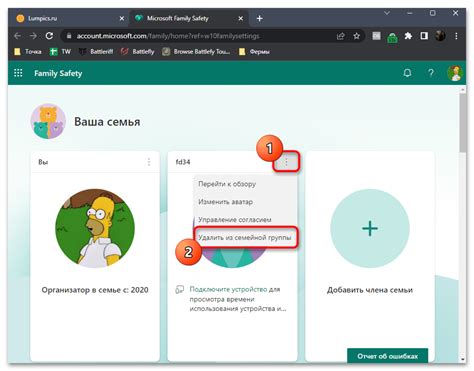Select Удалить из семейной группы
This screenshot has width=474, height=371.
(x=245, y=238)
